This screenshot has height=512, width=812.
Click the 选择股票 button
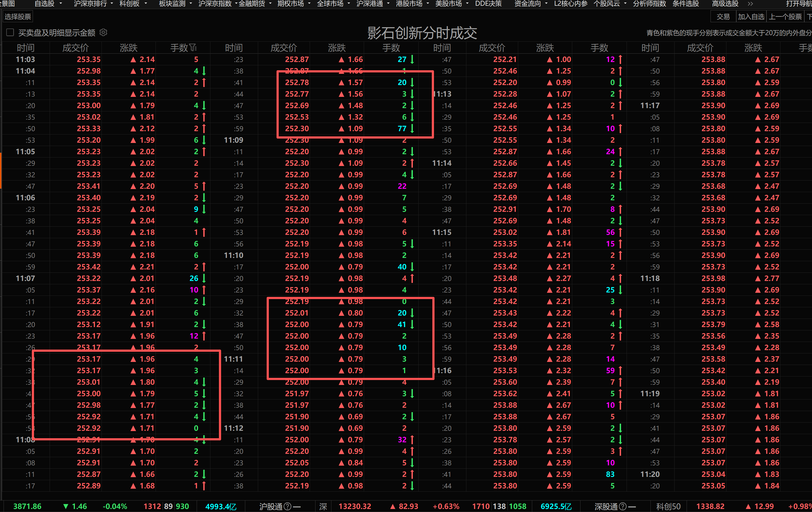point(18,16)
